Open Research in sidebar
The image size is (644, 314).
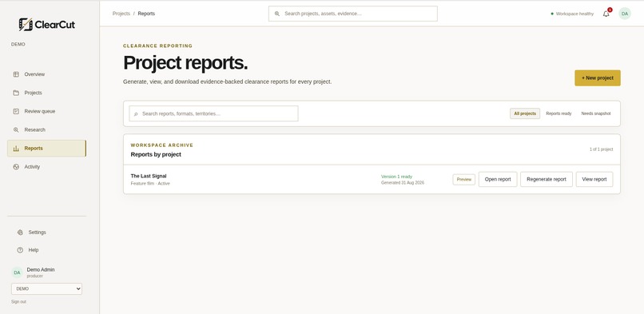click(47, 129)
